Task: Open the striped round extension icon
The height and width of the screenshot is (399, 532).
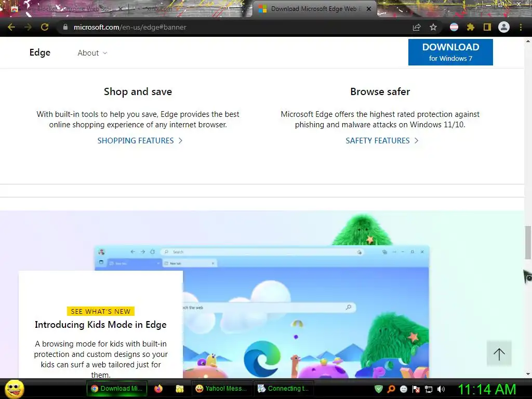Action: 454,27
